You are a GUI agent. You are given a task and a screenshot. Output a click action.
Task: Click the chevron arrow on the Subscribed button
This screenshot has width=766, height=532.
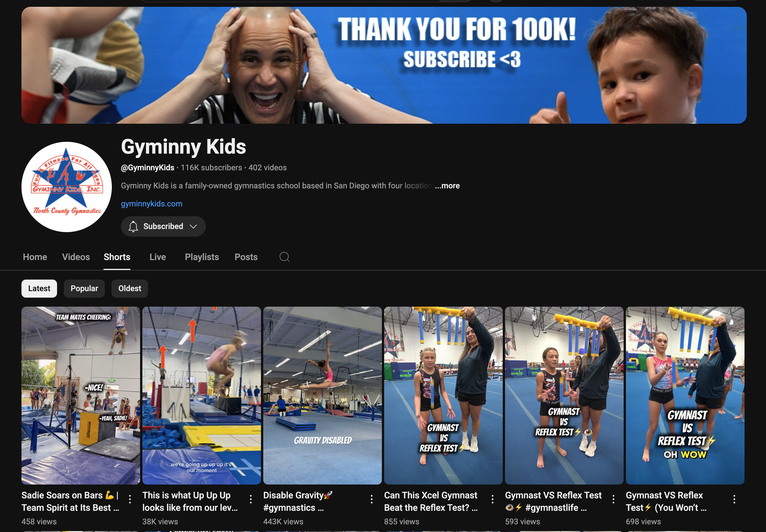point(193,226)
